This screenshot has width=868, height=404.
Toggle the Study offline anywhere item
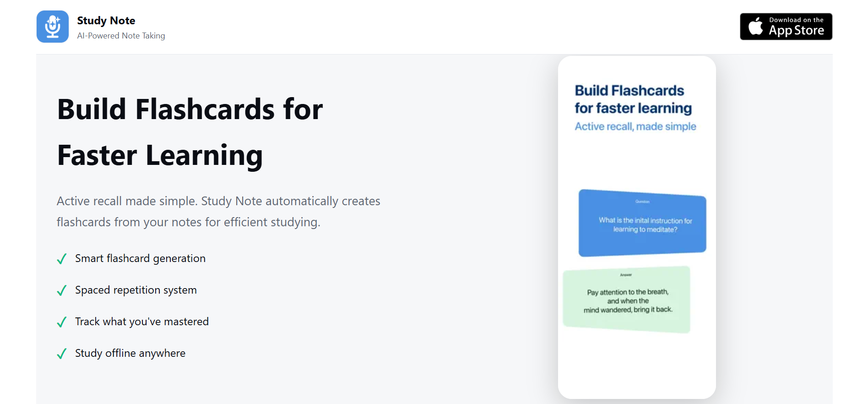pos(130,353)
